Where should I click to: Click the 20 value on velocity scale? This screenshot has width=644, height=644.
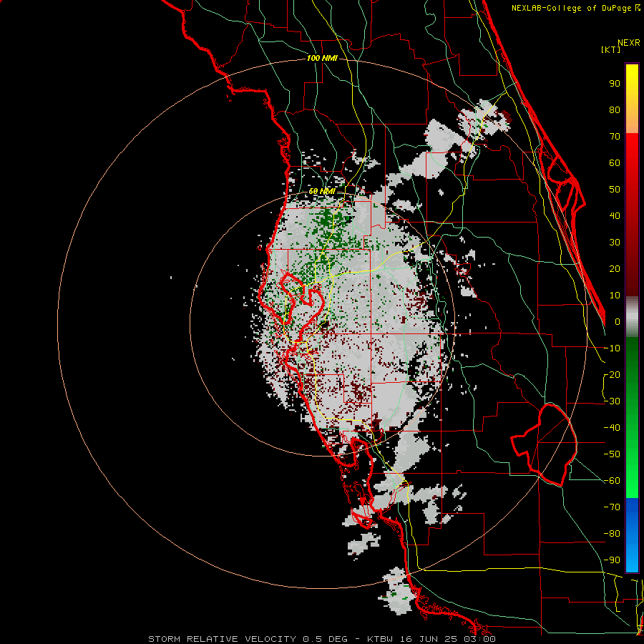tap(615, 268)
